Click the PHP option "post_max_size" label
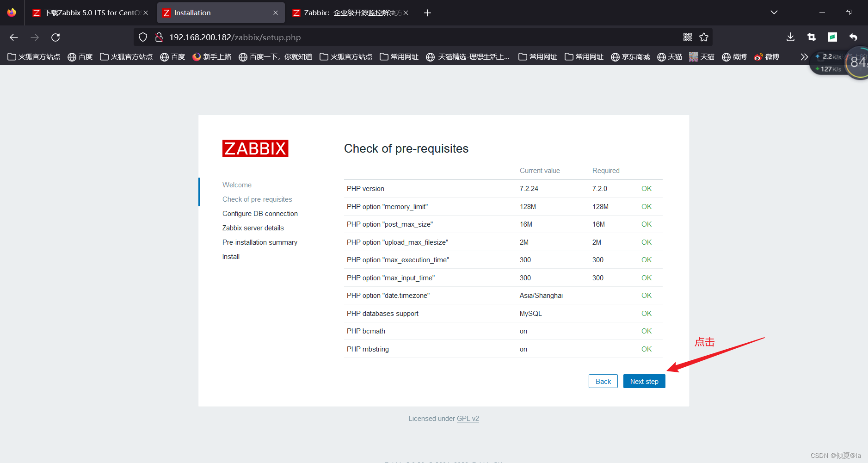The image size is (868, 463). click(x=390, y=224)
